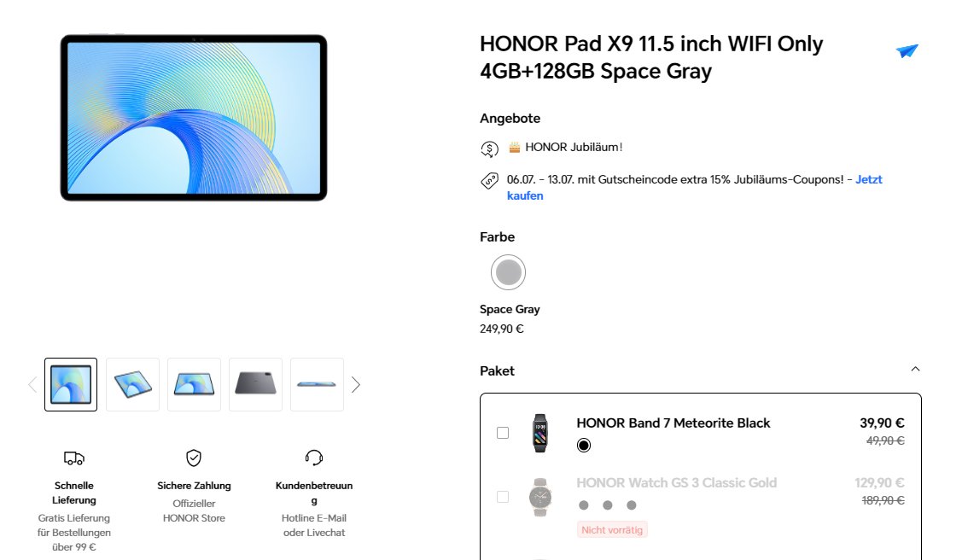Click the HONOR Watch GS 3 product image
This screenshot has height=560, width=968.
(540, 497)
